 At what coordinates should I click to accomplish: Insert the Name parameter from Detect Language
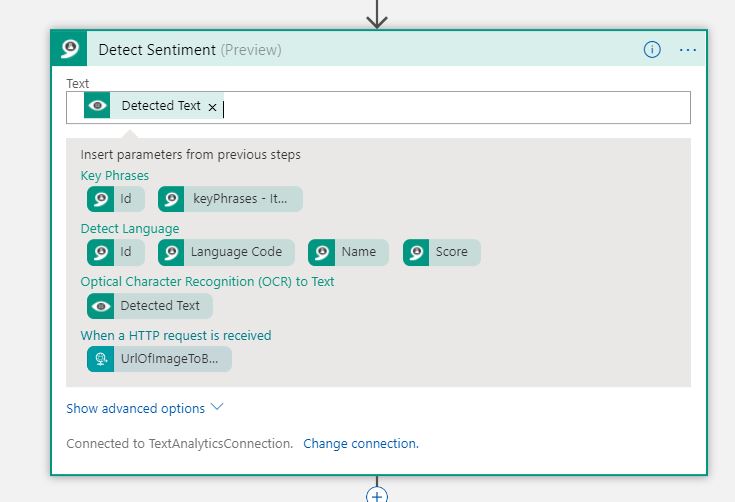click(x=348, y=252)
